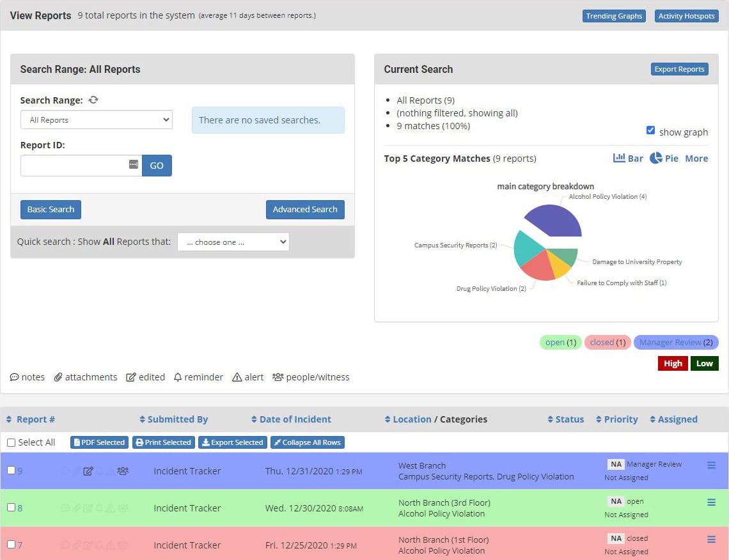Click the Export Selected button
Image resolution: width=729 pixels, height=560 pixels.
[x=233, y=442]
